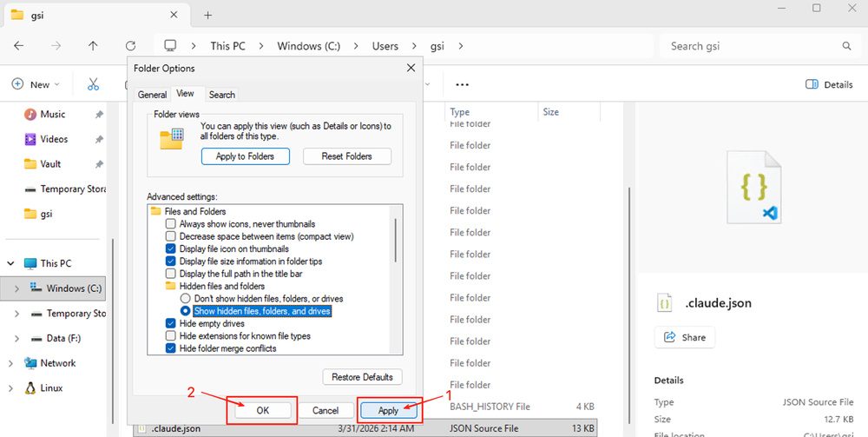Viewport: 868px width, 437px height.
Task: Expand the Network tree node
Action: pyautogui.click(x=11, y=363)
